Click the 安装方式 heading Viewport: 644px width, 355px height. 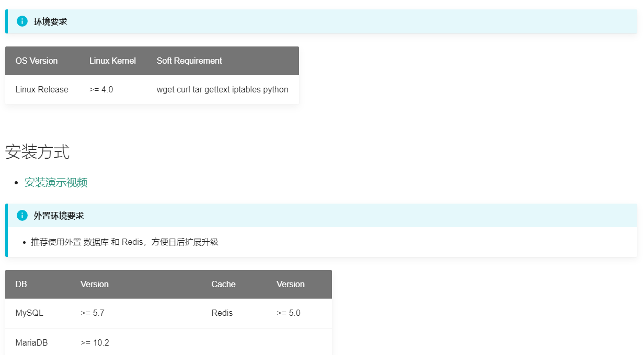(38, 152)
